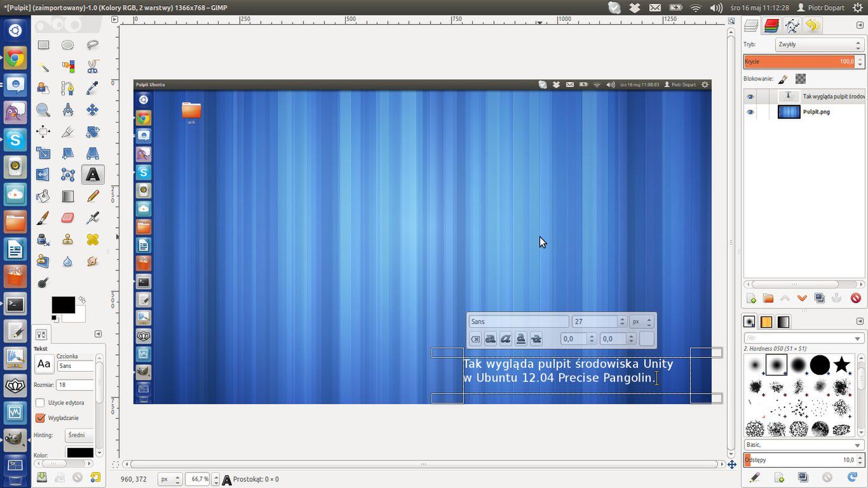This screenshot has height=488, width=868.
Task: Open the px unit dropdown in text overlay
Action: pyautogui.click(x=641, y=322)
